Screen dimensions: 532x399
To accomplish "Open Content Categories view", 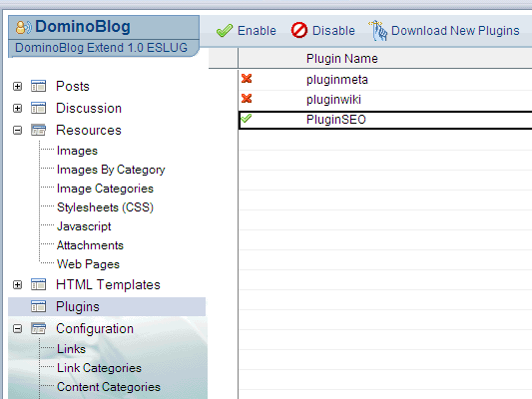I will (109, 387).
